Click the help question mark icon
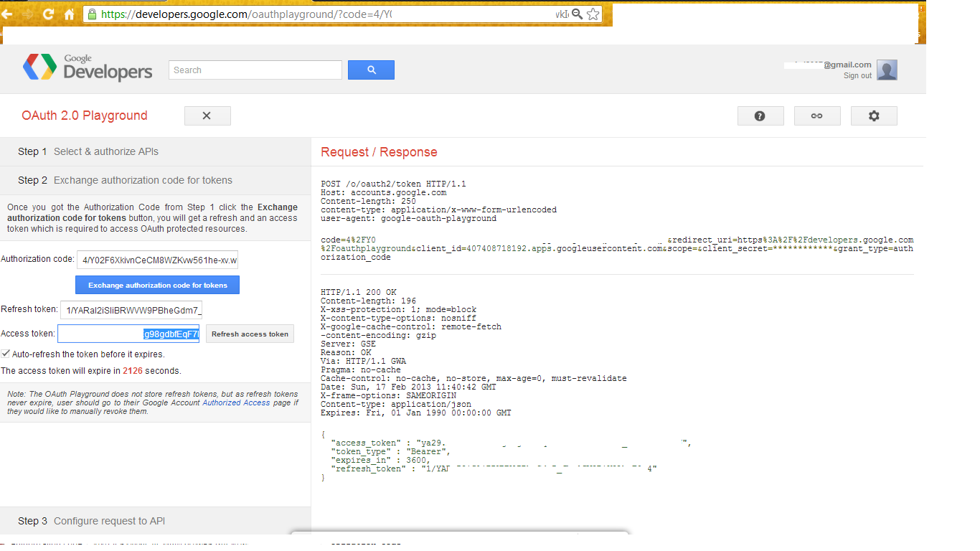The width and height of the screenshot is (980, 551). tap(760, 116)
